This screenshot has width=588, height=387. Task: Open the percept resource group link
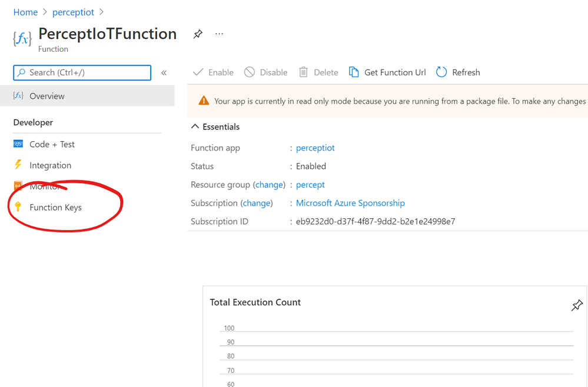[310, 185]
